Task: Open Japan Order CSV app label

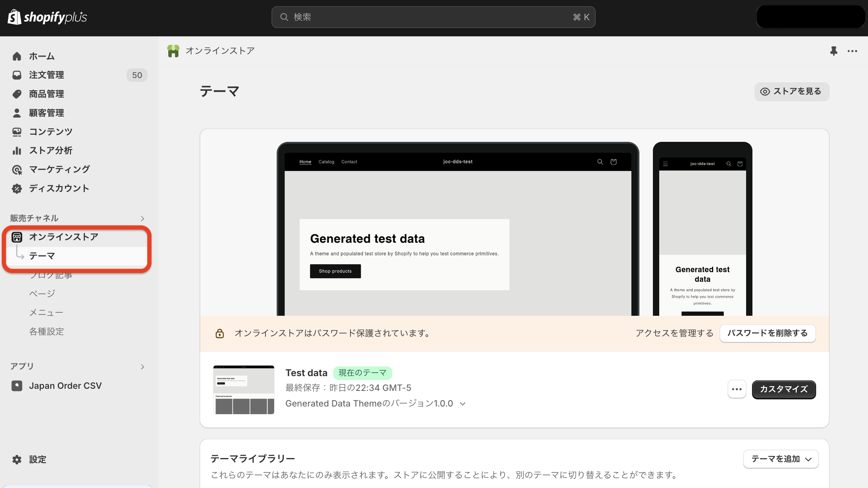Action: pos(65,386)
